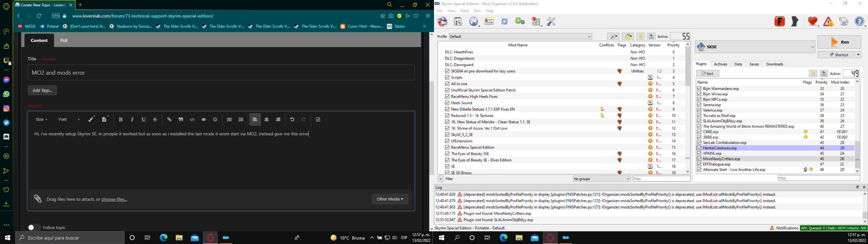This screenshot has height=244, width=868.
Task: Switch to the Poll tab
Action: click(64, 40)
